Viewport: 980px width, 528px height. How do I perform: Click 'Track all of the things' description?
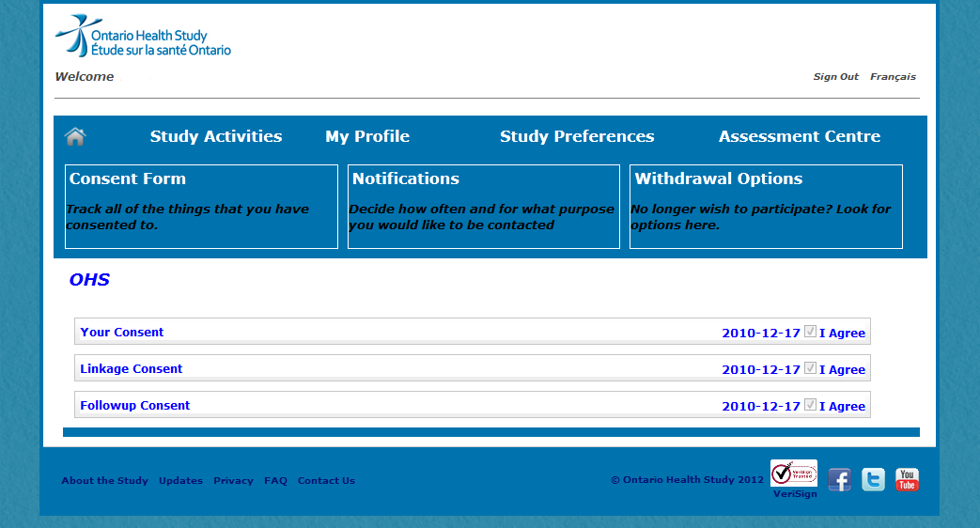pos(188,217)
